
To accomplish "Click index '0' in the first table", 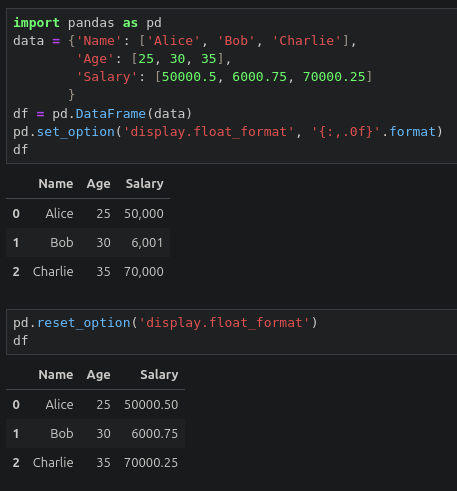I will (x=16, y=214).
